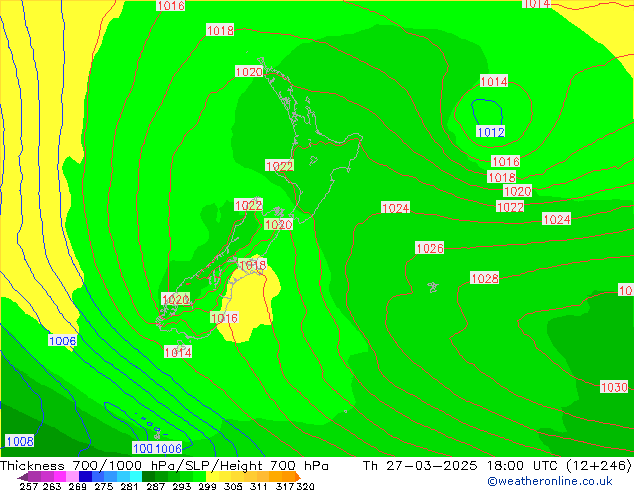
Task: Click the 1020 label stacked under right-side 1018
Action: tap(517, 191)
